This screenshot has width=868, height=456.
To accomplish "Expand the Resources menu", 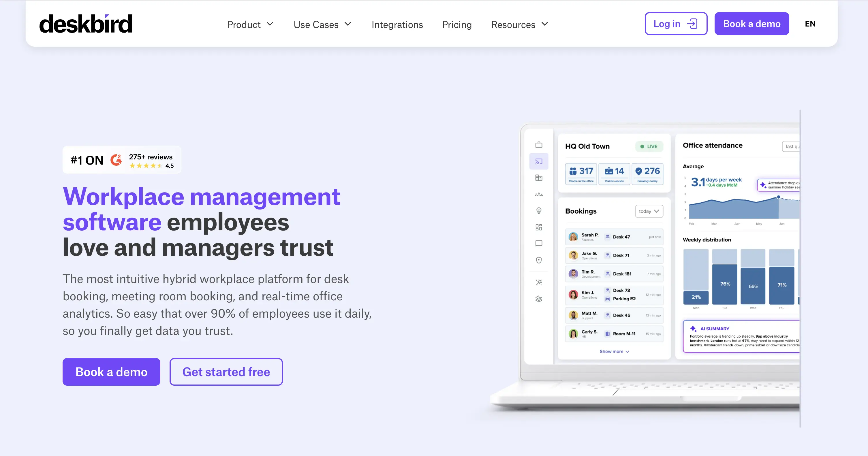I will [x=520, y=24].
